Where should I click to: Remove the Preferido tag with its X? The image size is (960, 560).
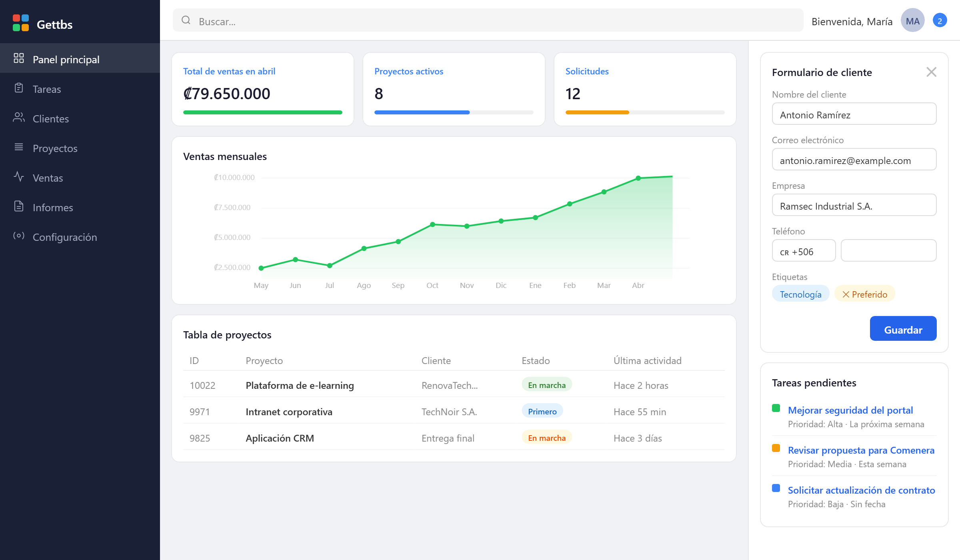[x=846, y=295]
